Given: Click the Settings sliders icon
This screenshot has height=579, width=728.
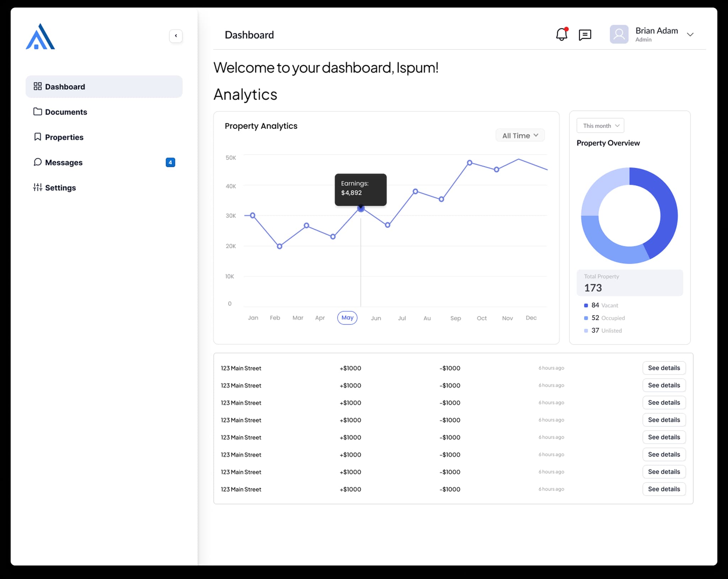Looking at the screenshot, I should pos(38,187).
